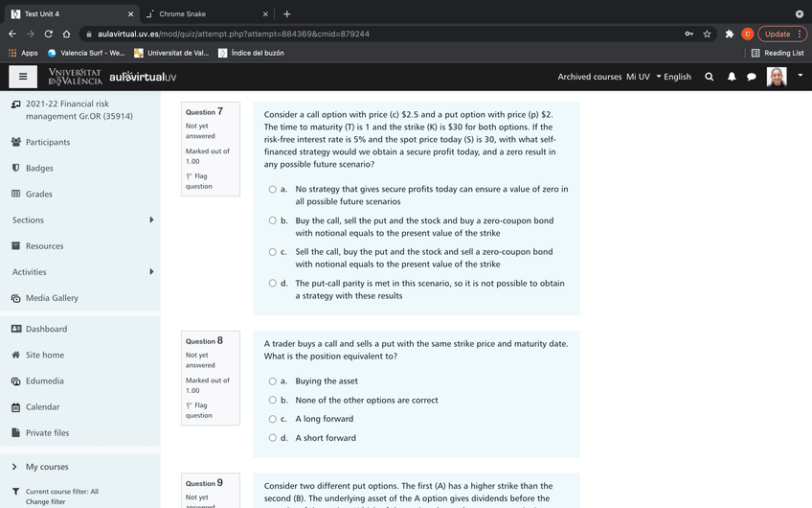Select option a for Question 7
812x508 pixels.
point(273,190)
